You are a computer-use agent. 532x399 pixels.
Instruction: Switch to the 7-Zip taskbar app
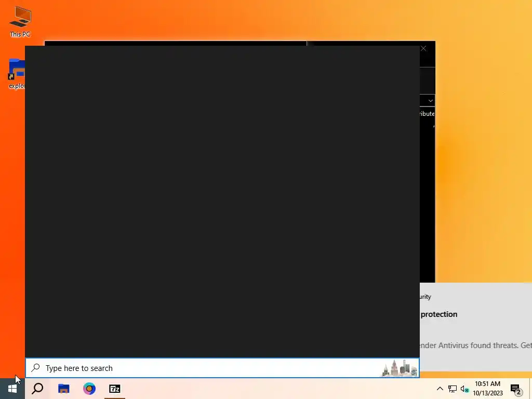pyautogui.click(x=115, y=389)
